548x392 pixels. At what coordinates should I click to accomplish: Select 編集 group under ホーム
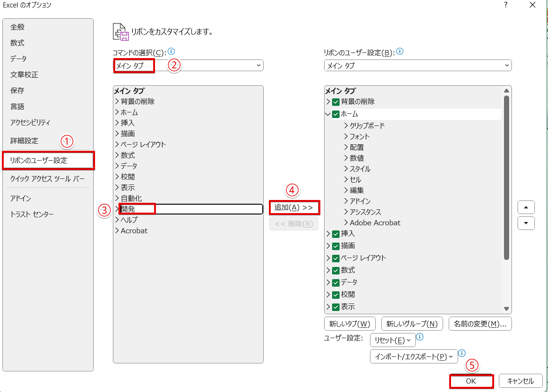(356, 191)
